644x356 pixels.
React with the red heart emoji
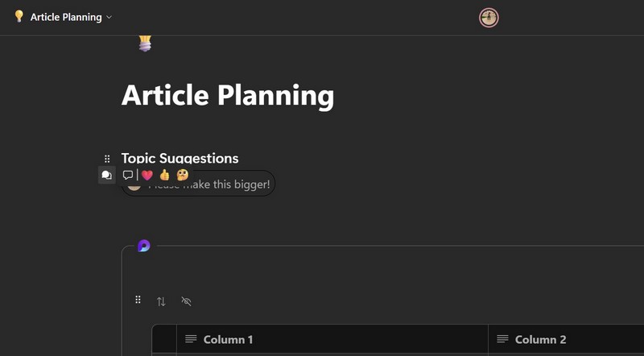(x=147, y=175)
